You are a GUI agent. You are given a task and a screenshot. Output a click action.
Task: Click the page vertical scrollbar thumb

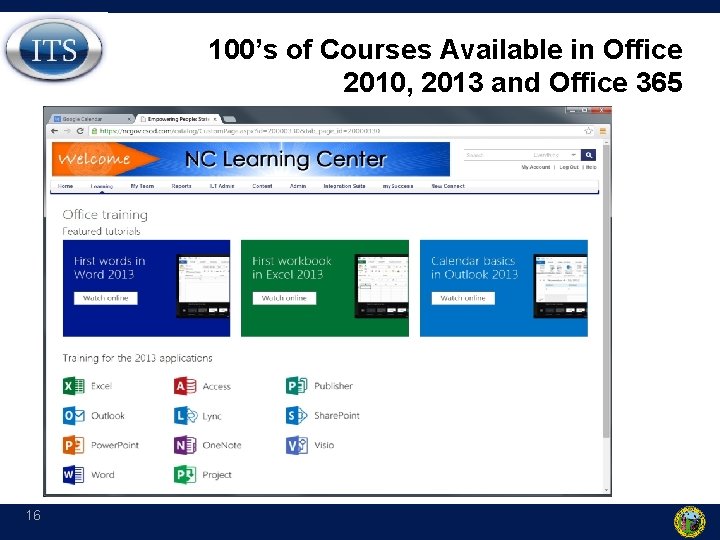[606, 292]
